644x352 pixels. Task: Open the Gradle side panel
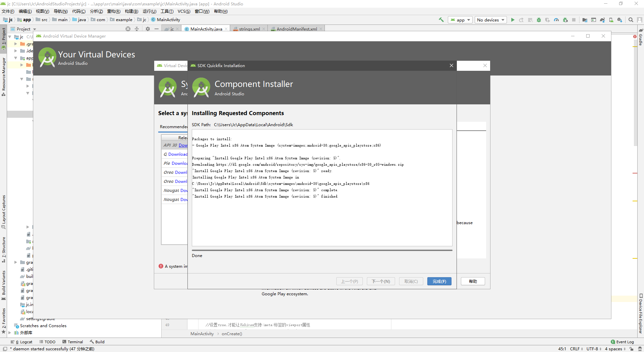tap(641, 37)
